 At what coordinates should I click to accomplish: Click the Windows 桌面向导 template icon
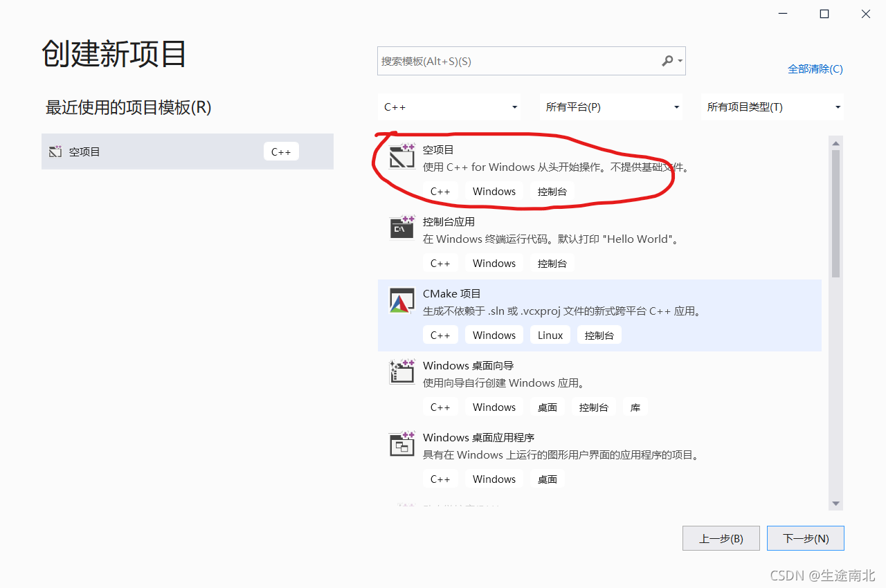pos(402,371)
